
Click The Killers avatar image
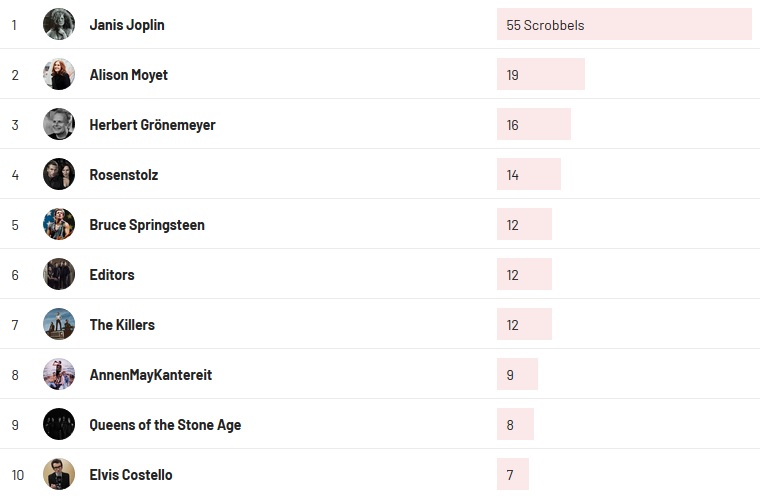point(59,324)
